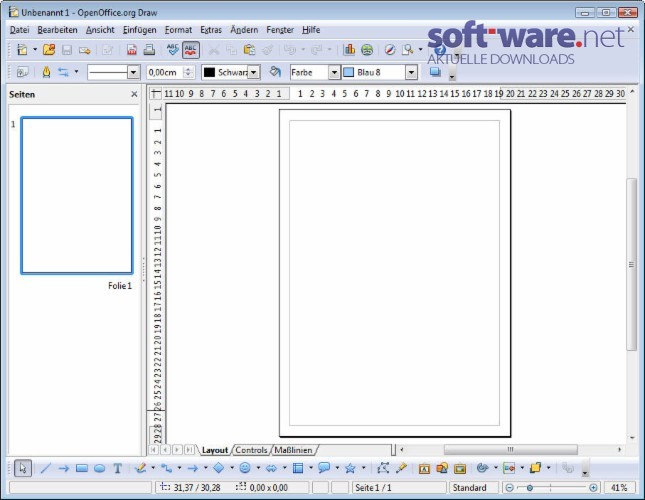Select the block arrows tool
This screenshot has width=645, height=500.
click(271, 468)
